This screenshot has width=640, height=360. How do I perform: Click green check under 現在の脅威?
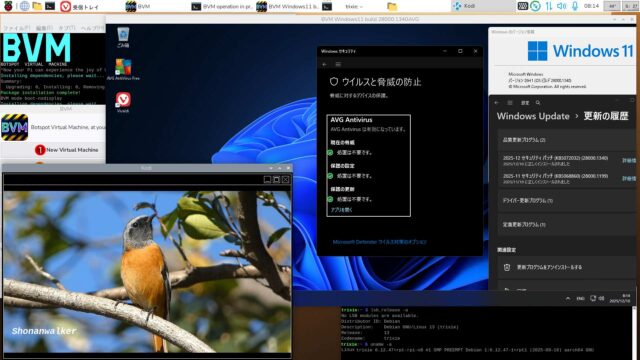point(330,152)
